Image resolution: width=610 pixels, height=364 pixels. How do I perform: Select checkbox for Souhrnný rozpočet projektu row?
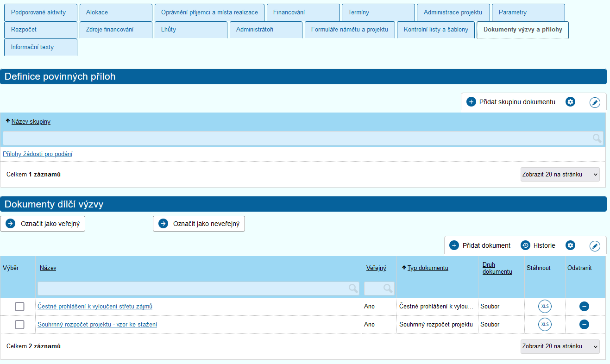[x=19, y=325]
